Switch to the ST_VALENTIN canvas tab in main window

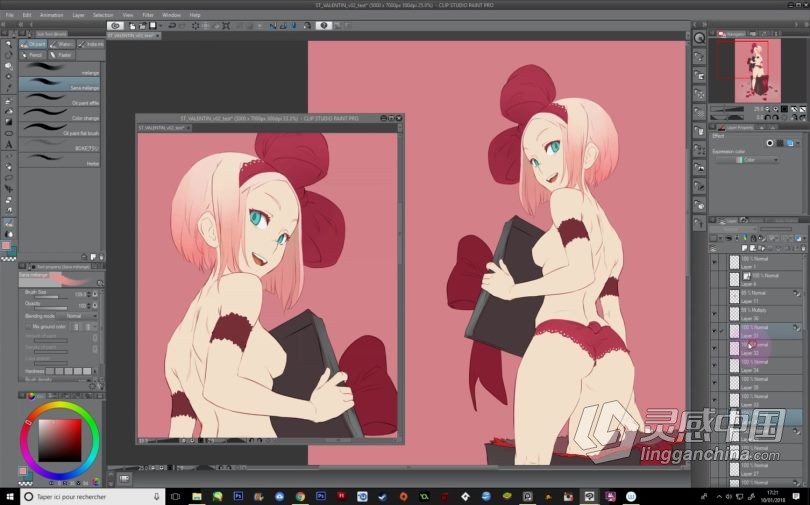tap(133, 36)
